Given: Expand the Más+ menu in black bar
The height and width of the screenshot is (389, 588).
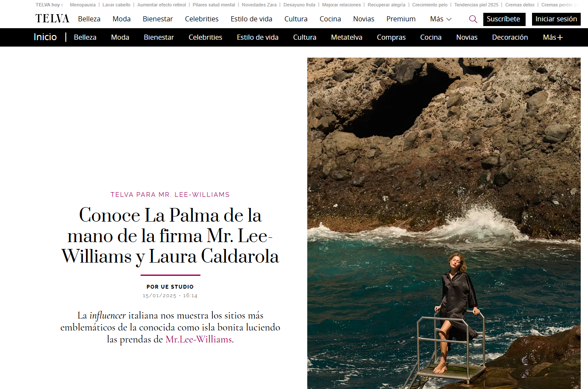Looking at the screenshot, I should point(553,38).
